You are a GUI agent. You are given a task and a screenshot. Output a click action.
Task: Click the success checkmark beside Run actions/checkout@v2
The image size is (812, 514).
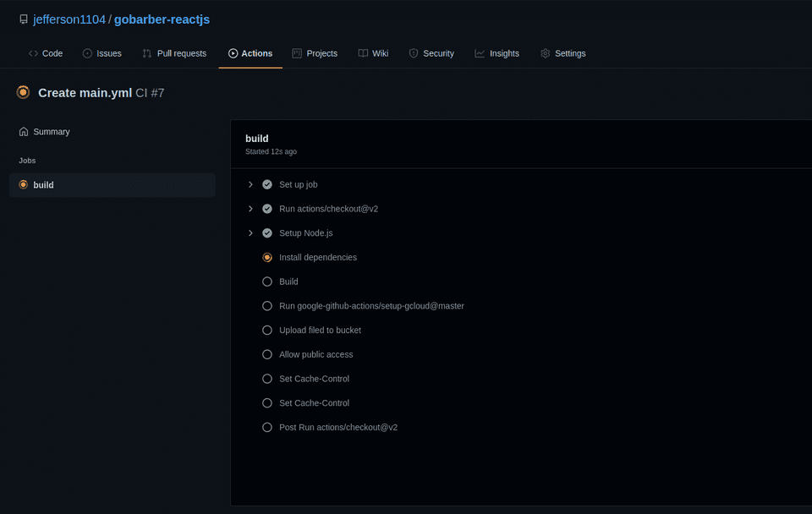pyautogui.click(x=267, y=209)
